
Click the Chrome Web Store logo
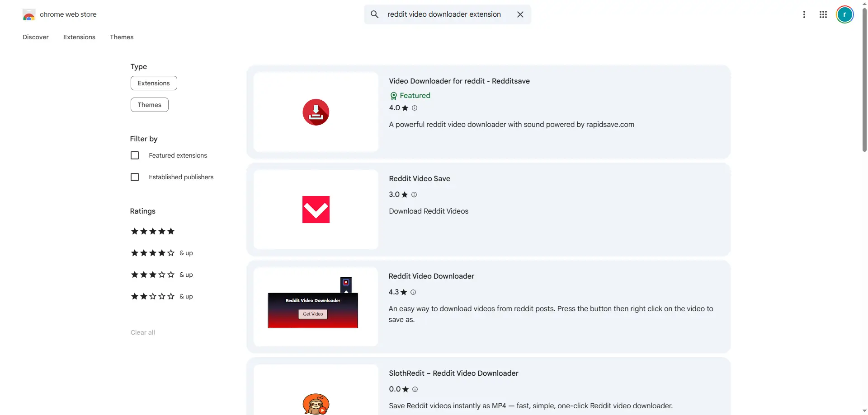pos(29,15)
